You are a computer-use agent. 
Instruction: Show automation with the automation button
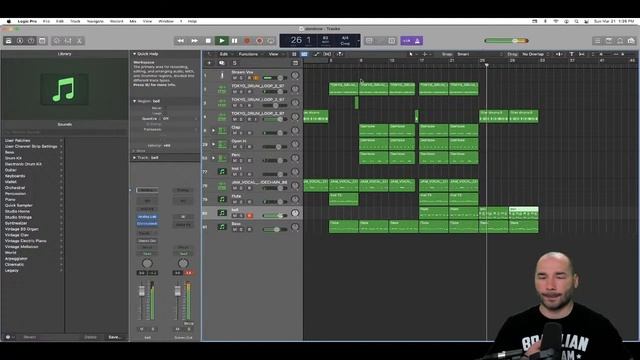[316, 54]
